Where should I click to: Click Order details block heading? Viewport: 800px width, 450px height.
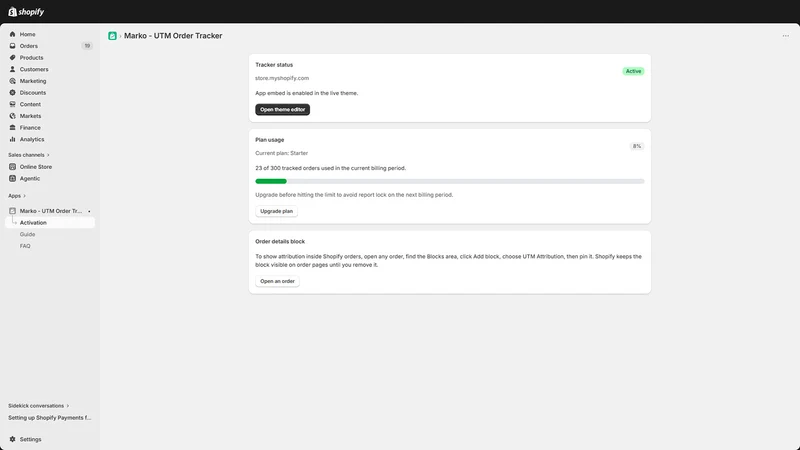[280, 241]
